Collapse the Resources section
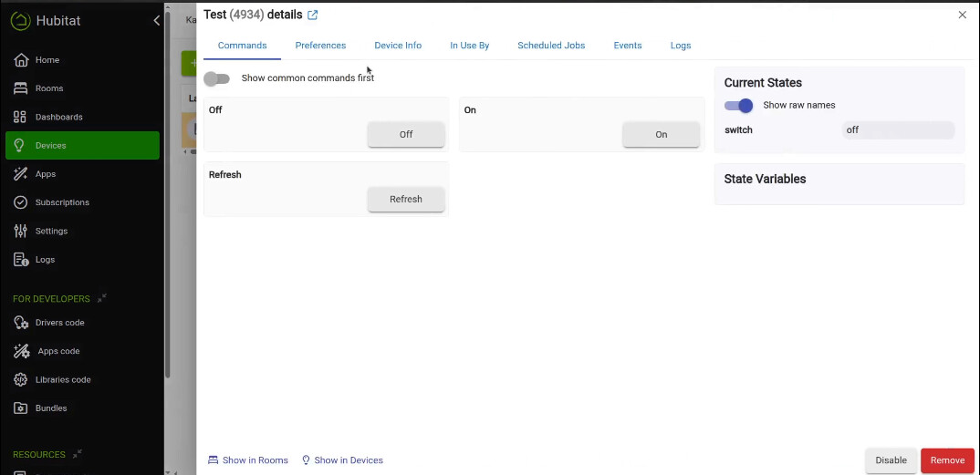 (78, 454)
